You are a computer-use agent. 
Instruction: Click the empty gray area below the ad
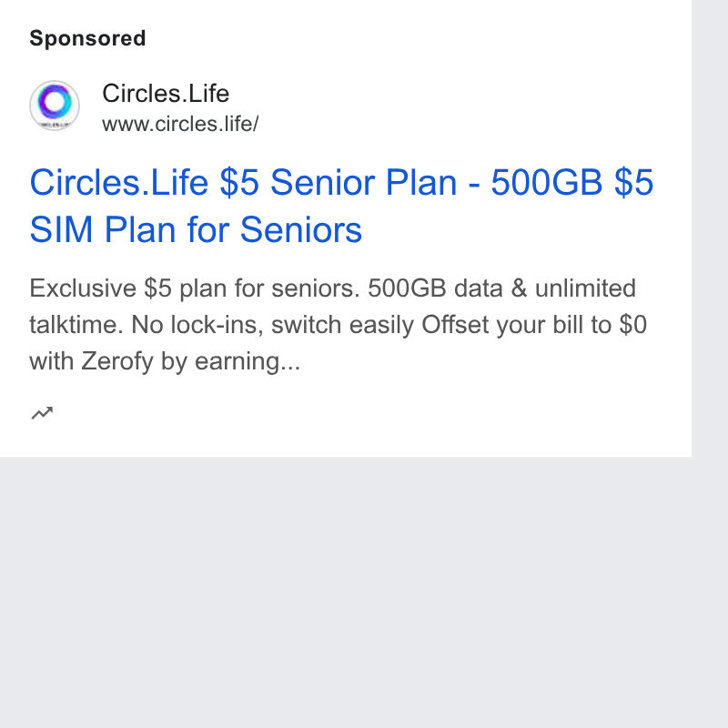point(346,592)
